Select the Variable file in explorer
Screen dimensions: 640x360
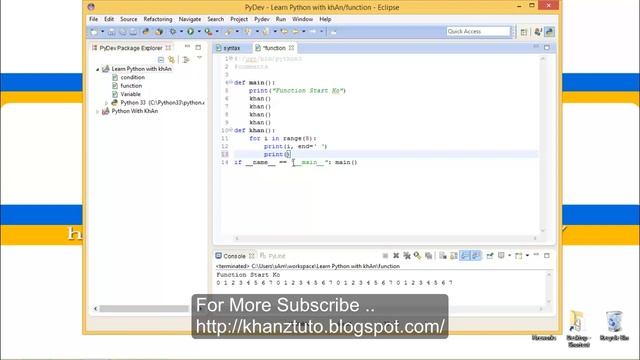point(130,94)
